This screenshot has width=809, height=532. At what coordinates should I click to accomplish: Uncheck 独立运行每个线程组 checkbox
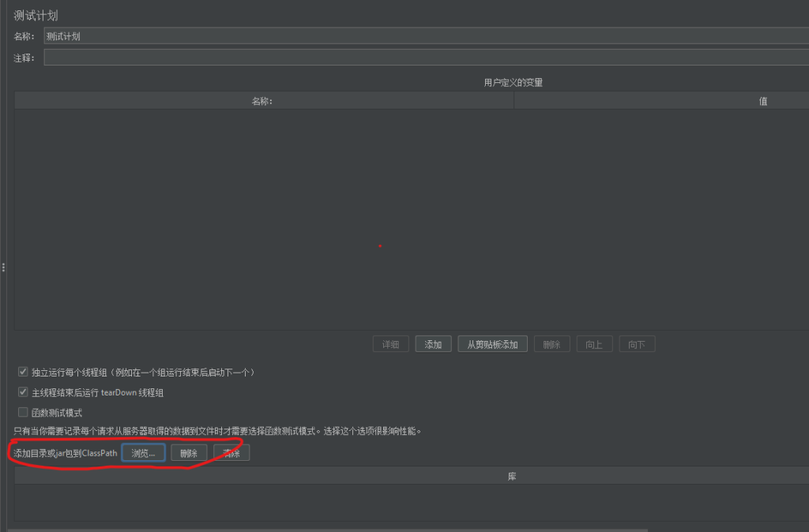[x=23, y=372]
